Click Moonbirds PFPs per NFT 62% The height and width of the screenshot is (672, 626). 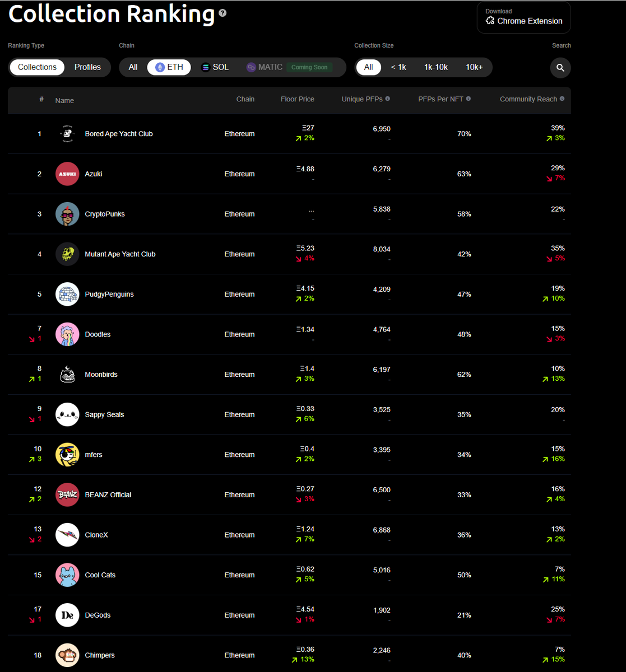click(x=464, y=375)
